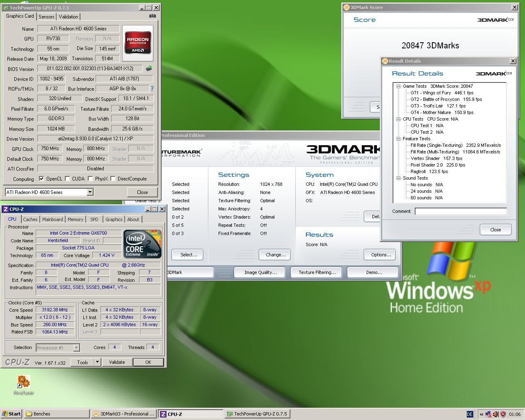Enable the PhysX checkbox
Image resolution: width=525 pixels, height=420 pixels.
click(90, 179)
